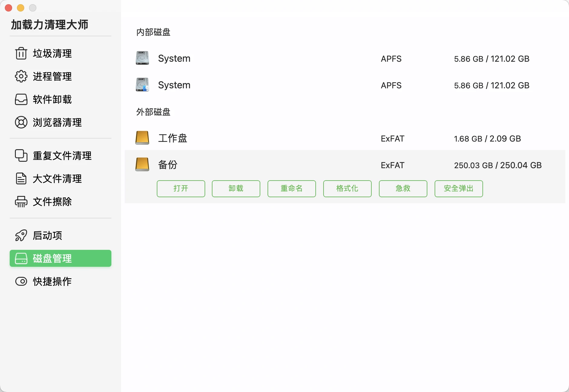Click the 安全弹出 eject button
This screenshot has width=569, height=392.
(x=458, y=188)
